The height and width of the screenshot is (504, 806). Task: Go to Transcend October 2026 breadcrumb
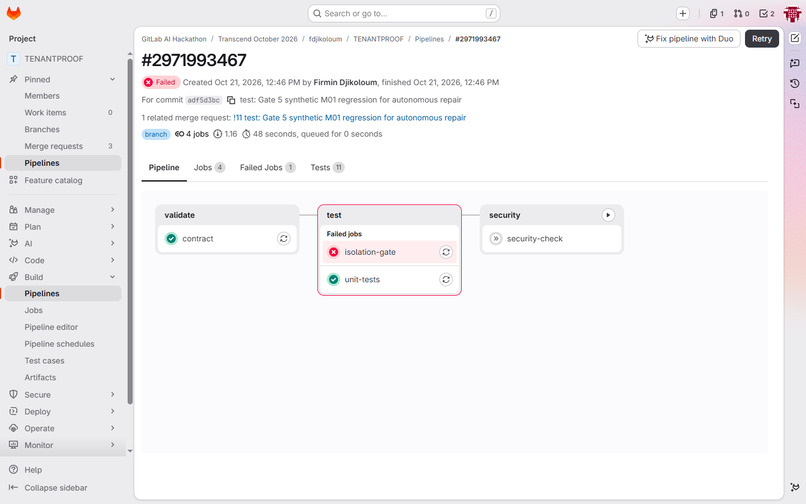(x=258, y=39)
